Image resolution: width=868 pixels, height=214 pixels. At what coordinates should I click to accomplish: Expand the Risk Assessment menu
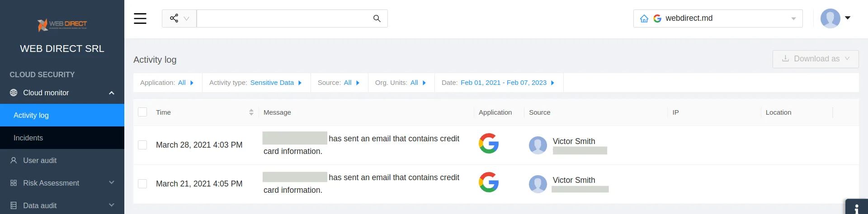coord(62,183)
